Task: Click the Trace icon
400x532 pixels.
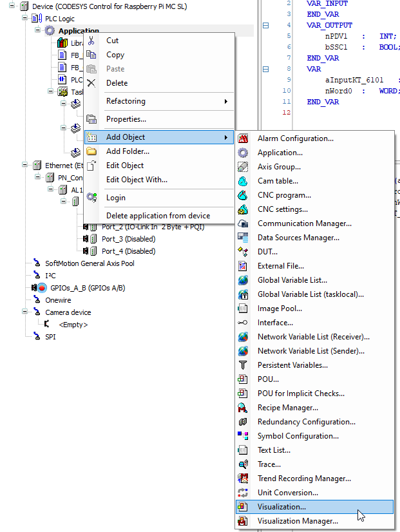Action: (243, 464)
